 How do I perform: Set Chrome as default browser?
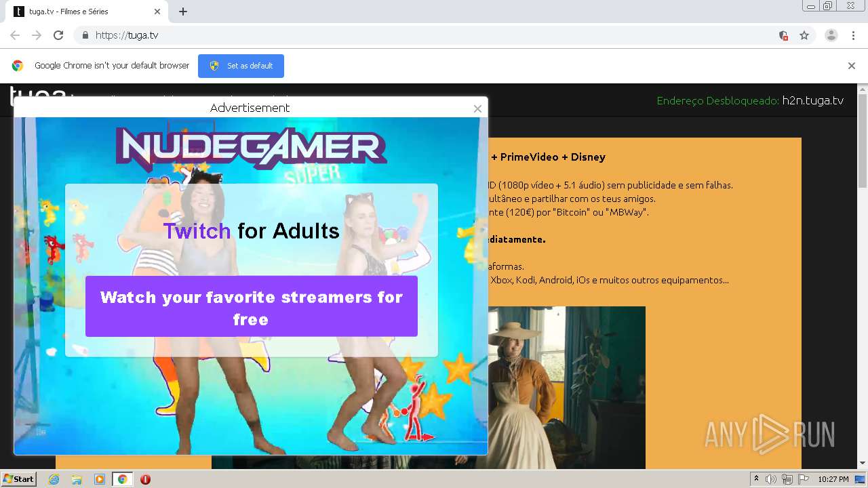[x=241, y=66]
